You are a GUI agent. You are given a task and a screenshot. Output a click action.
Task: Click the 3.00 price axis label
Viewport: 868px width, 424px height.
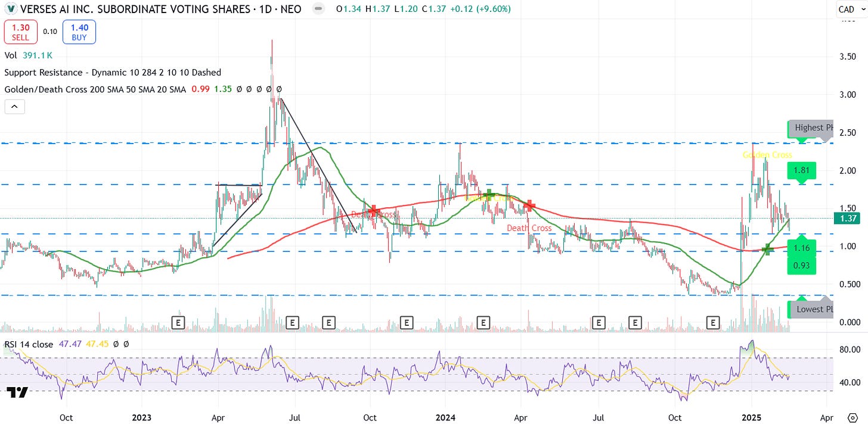point(848,95)
